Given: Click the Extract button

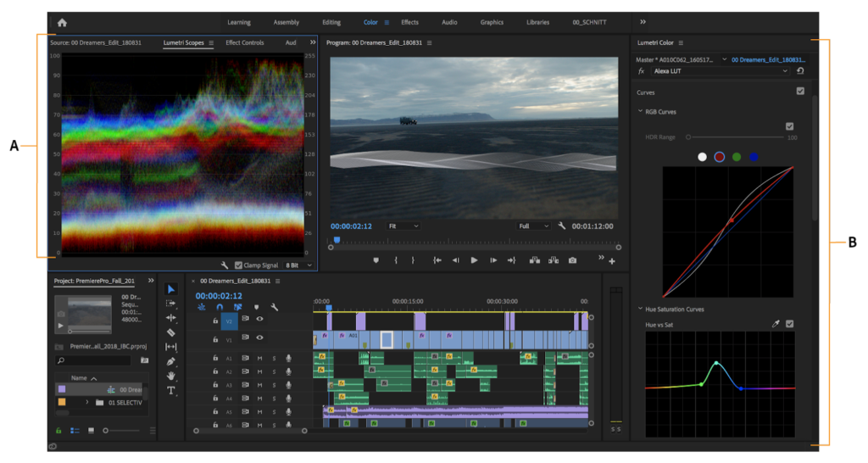Looking at the screenshot, I should click(x=554, y=260).
